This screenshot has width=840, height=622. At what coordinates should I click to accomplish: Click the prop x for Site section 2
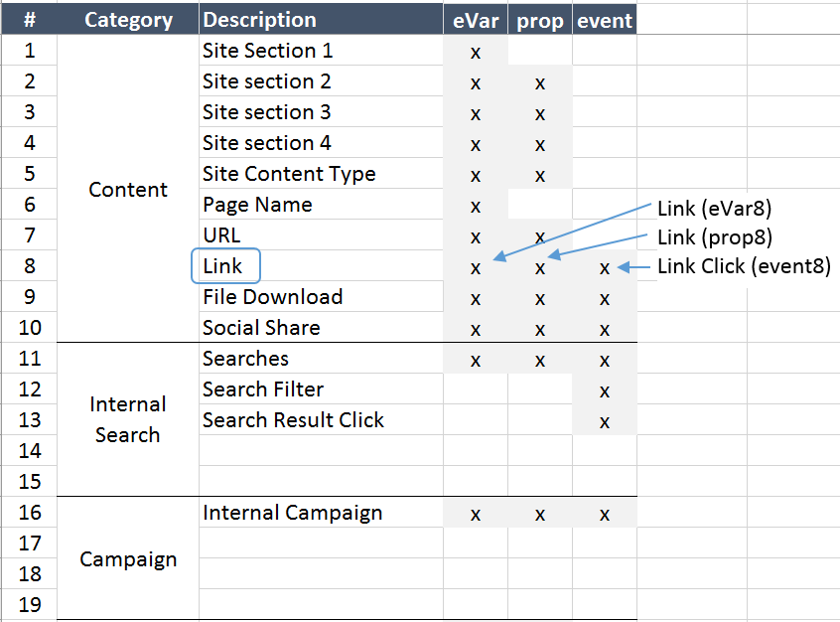pyautogui.click(x=540, y=83)
